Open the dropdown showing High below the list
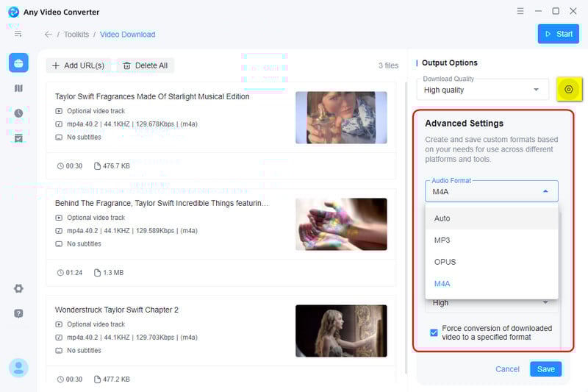 492,303
